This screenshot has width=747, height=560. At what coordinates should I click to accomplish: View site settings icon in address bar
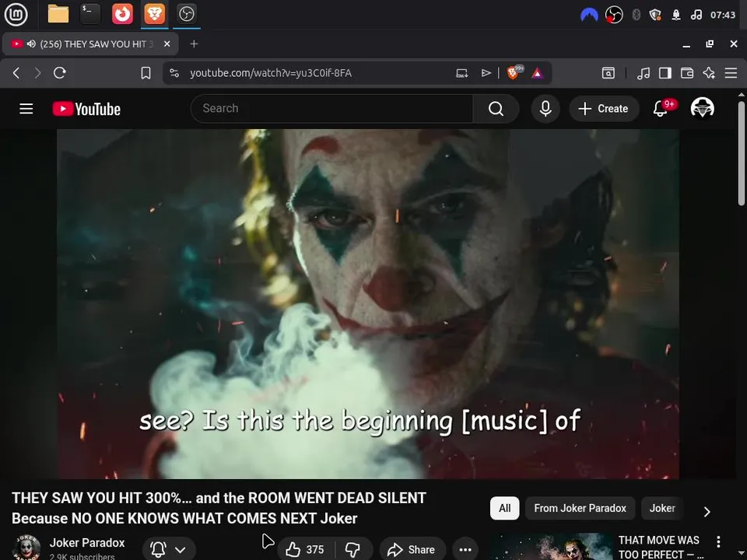[x=174, y=73]
